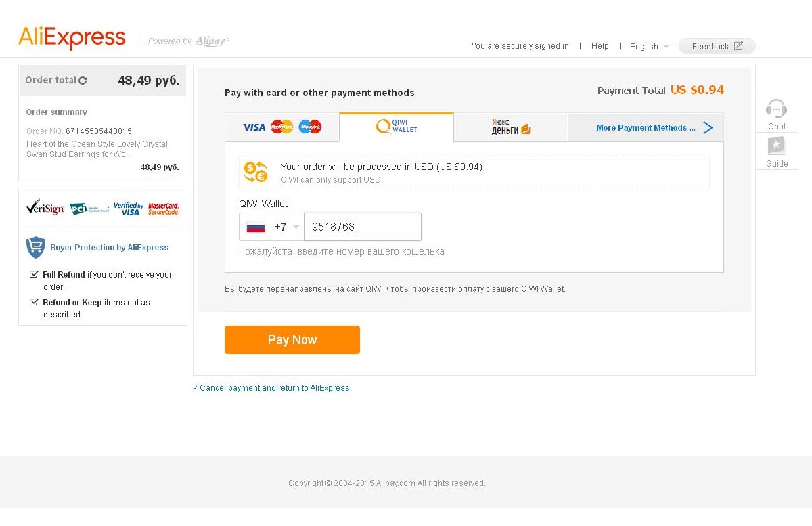Toggle the Full Refund checkmark
Screen dimensions: 812x526
coord(34,274)
